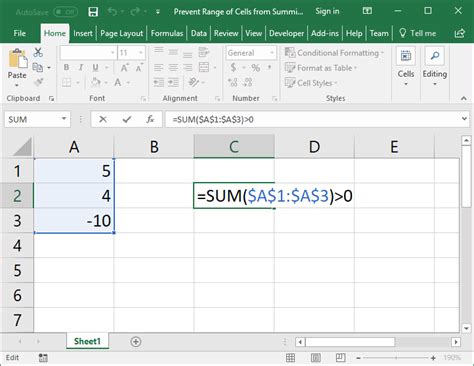Open the Editing group dropdown

click(x=435, y=67)
